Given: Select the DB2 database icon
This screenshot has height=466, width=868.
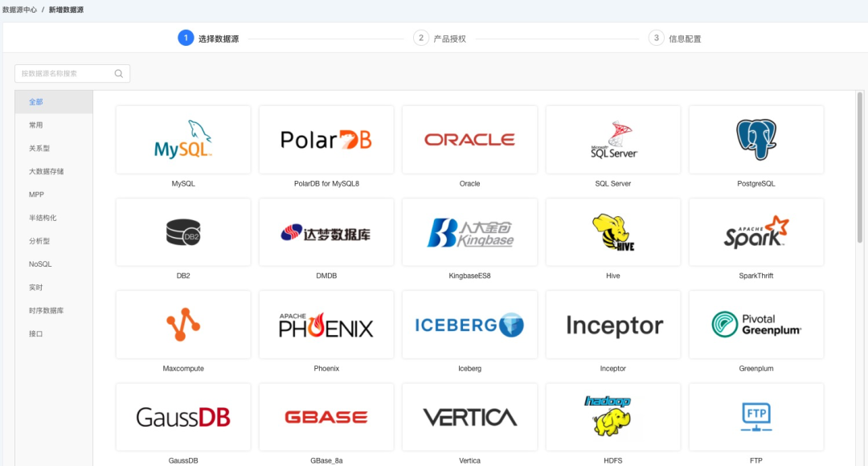Looking at the screenshot, I should point(183,232).
